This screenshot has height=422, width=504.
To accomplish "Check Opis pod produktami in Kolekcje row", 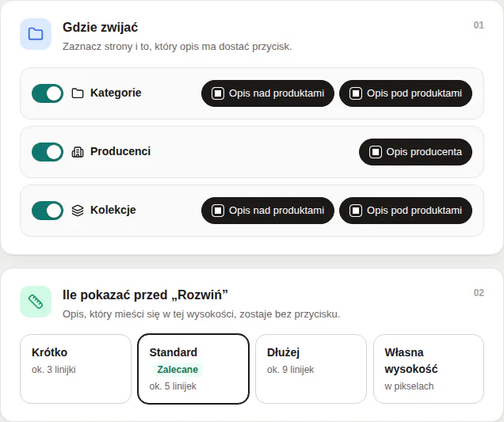I will pos(406,211).
